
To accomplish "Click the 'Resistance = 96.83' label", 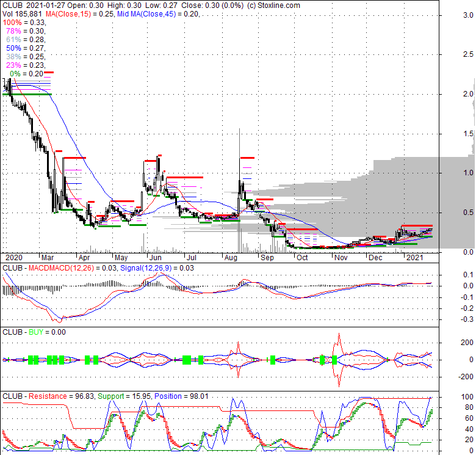I will 61,396.
